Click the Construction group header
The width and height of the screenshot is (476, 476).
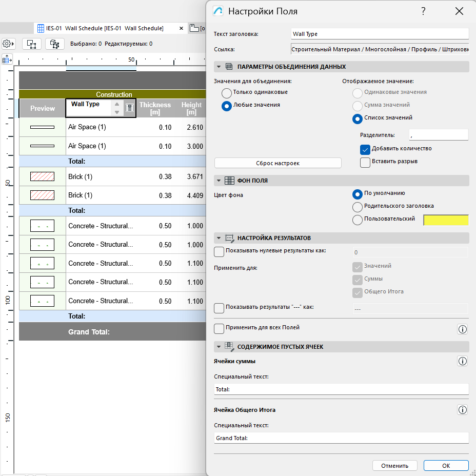(x=113, y=94)
